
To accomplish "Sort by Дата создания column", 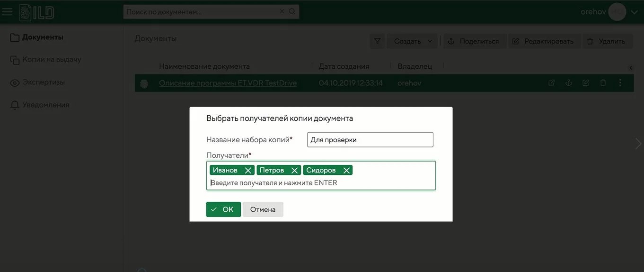I will [x=344, y=66].
